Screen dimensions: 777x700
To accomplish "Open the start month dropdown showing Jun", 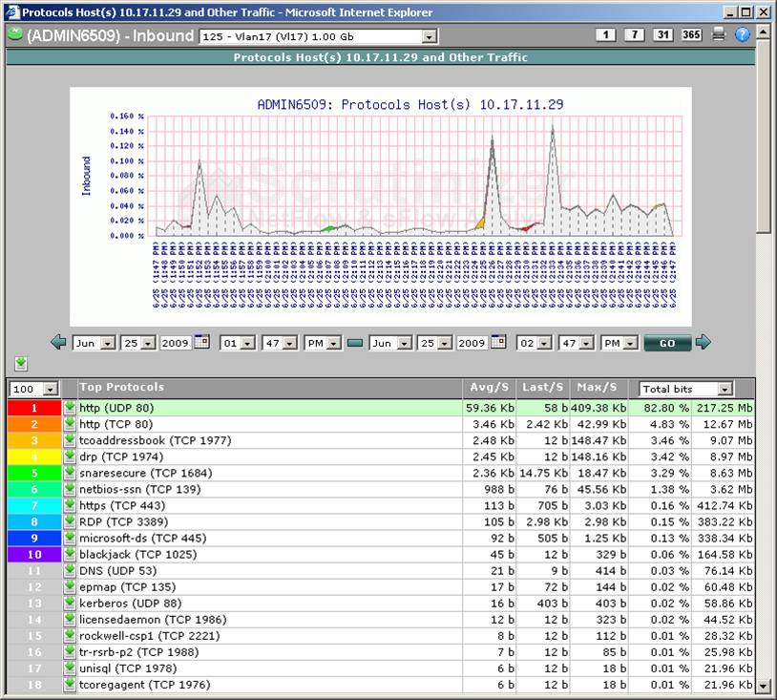I will pos(94,343).
